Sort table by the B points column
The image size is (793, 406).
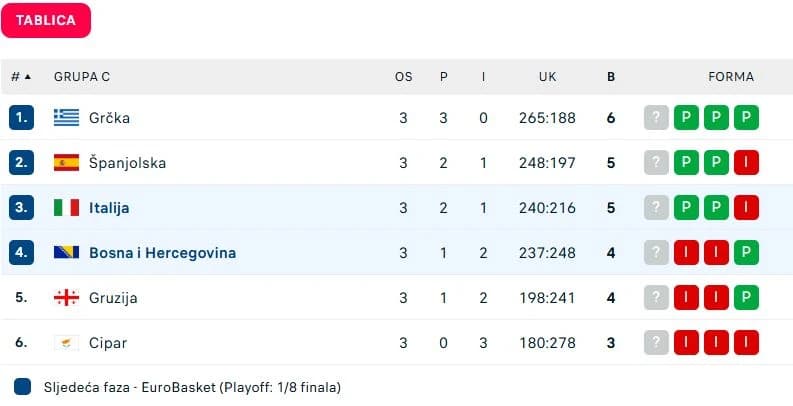tap(611, 77)
